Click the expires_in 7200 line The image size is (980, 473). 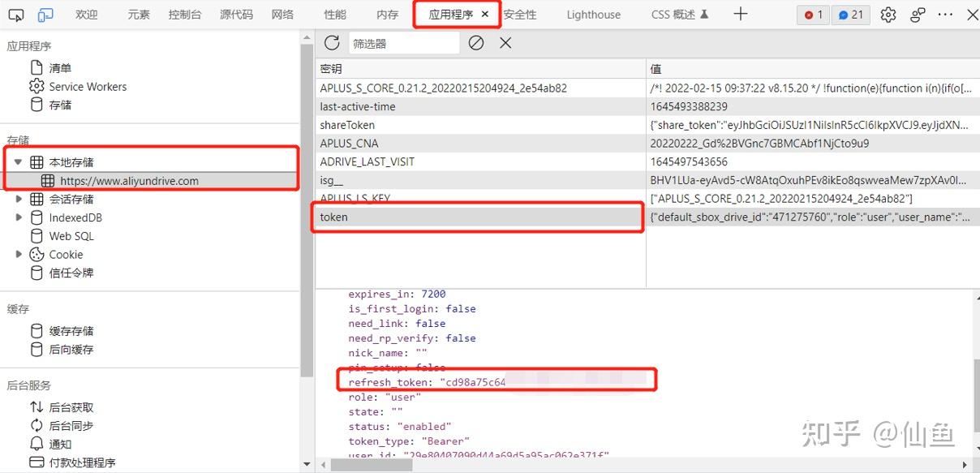(397, 294)
